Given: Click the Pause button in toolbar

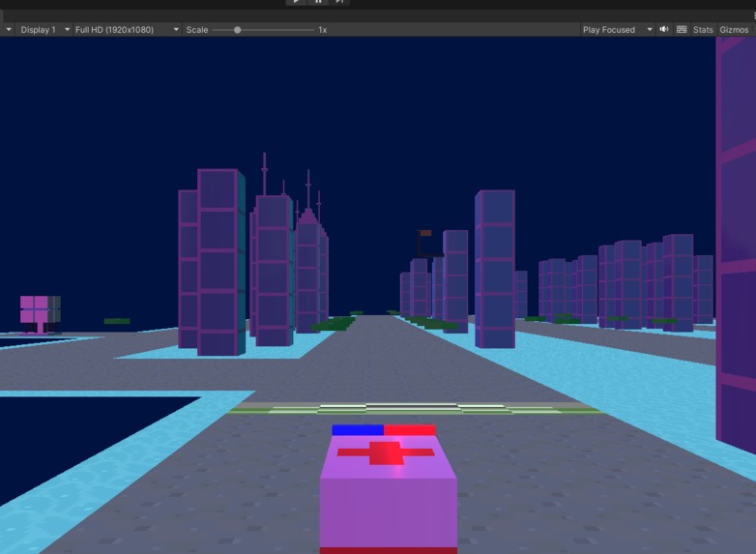Looking at the screenshot, I should (x=318, y=2).
